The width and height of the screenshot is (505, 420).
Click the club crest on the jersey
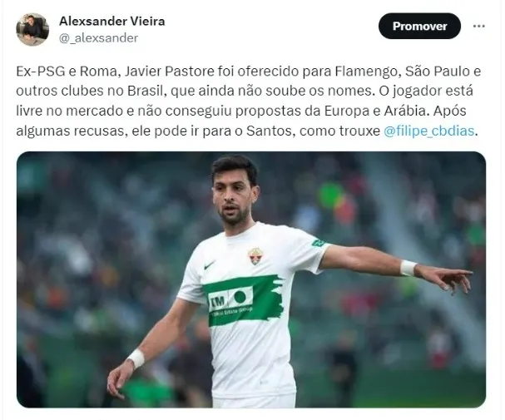(x=255, y=256)
